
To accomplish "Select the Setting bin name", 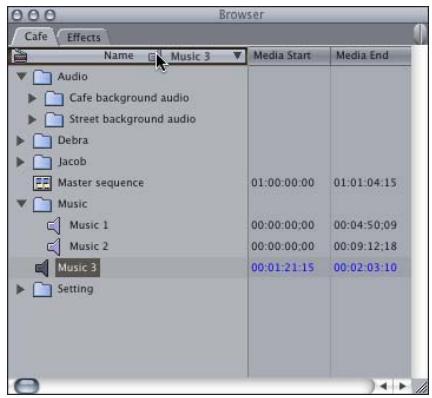I will pyautogui.click(x=75, y=289).
